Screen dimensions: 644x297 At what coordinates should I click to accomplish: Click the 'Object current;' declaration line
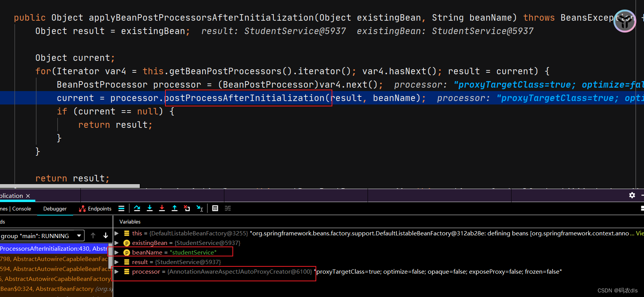tap(75, 58)
